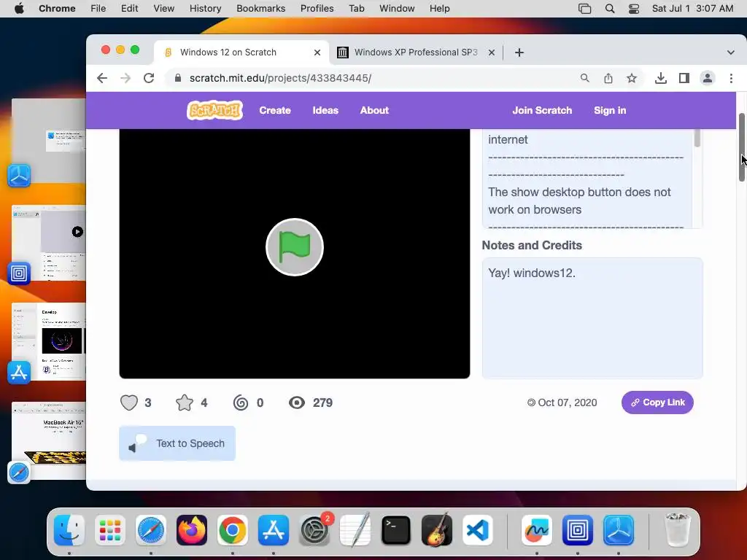Open Terminal from the dock
Screen dimensions: 747x560
tap(396, 530)
